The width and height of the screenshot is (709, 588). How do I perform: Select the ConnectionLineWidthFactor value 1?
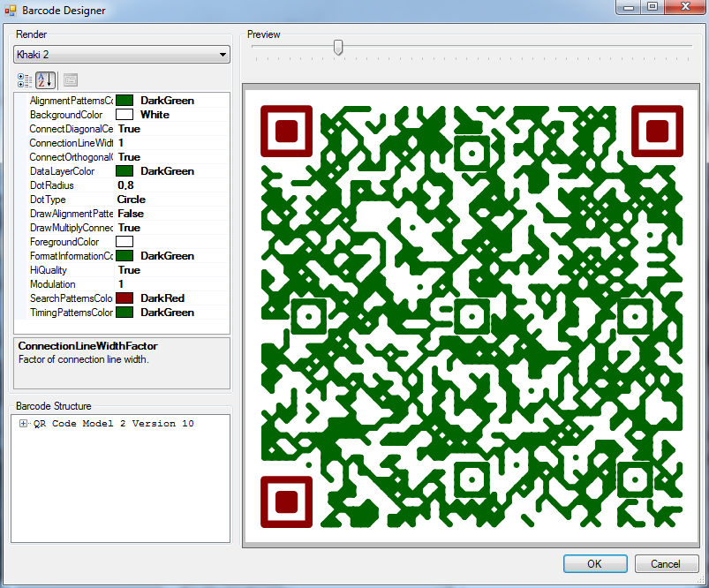[121, 143]
